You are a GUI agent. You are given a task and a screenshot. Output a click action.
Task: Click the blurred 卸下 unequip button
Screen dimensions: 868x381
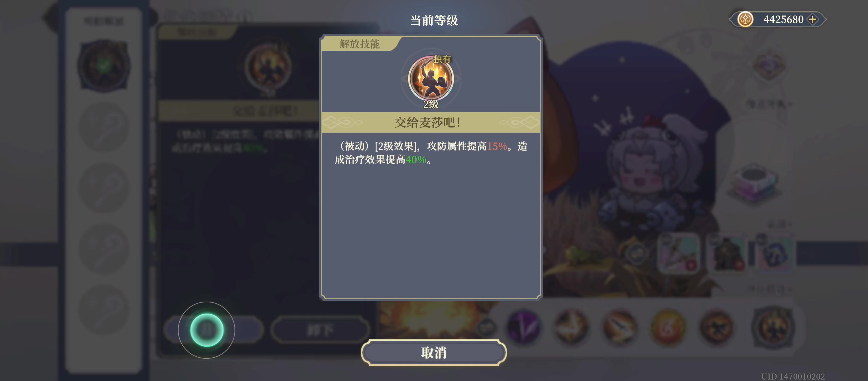pos(320,330)
